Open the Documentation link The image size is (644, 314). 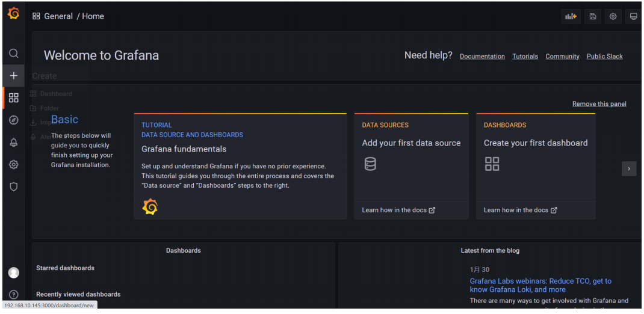tap(482, 56)
